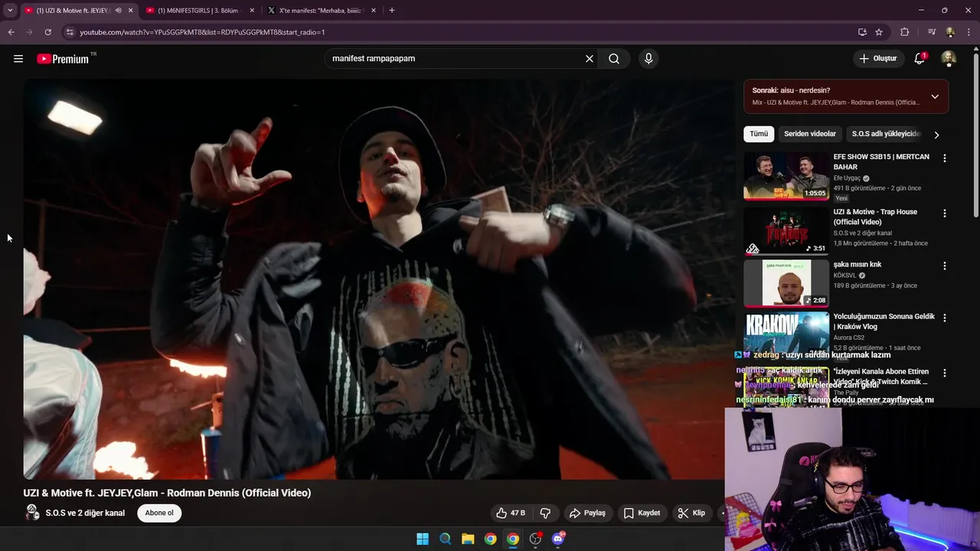Open options for Trap House video

[x=944, y=214]
